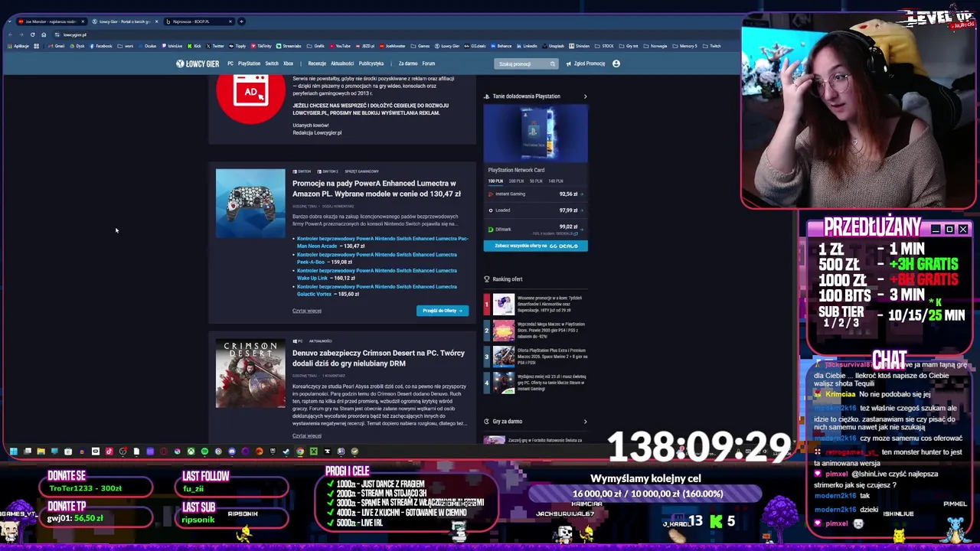Open the Microsoft Store taskbar icon
The image size is (980, 551).
click(68, 452)
